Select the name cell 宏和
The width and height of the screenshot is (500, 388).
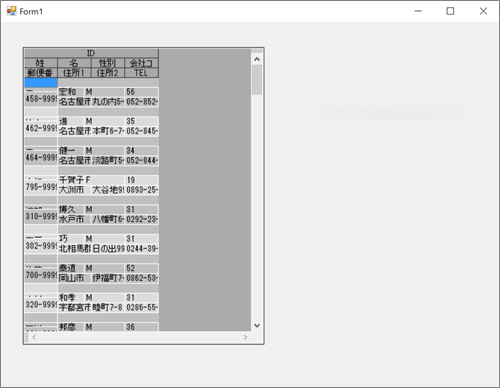[x=71, y=92]
